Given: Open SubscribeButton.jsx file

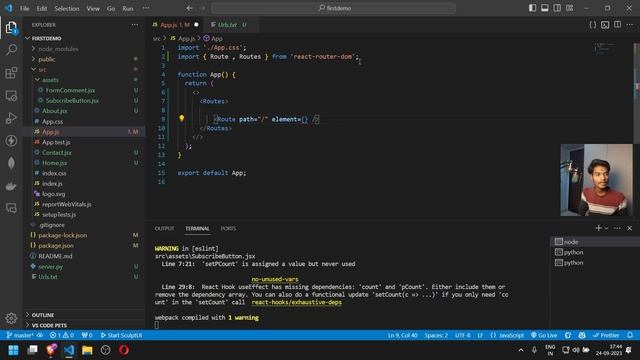Looking at the screenshot, I should 72,100.
